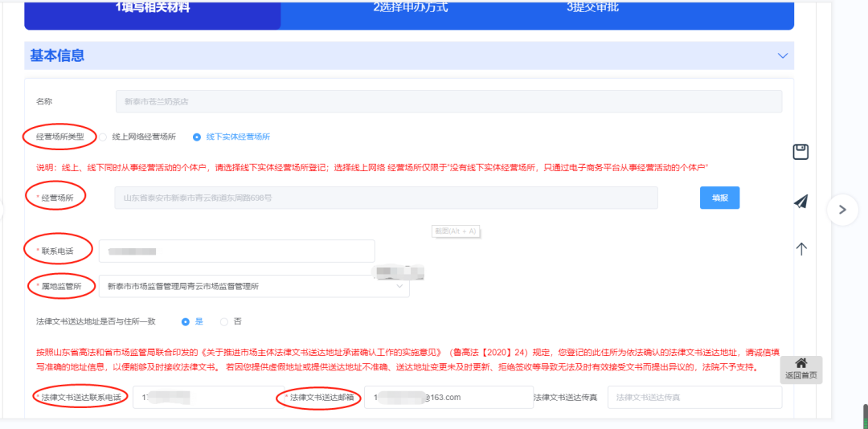868x429 pixels.
Task: Click the 经营场所类型 label
Action: click(60, 137)
